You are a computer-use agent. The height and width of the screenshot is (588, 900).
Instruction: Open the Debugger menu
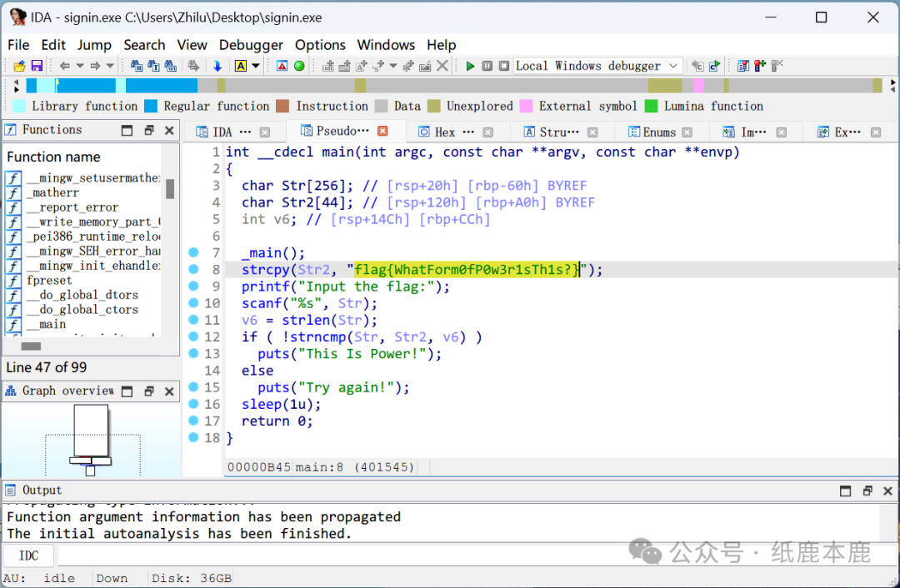(251, 45)
